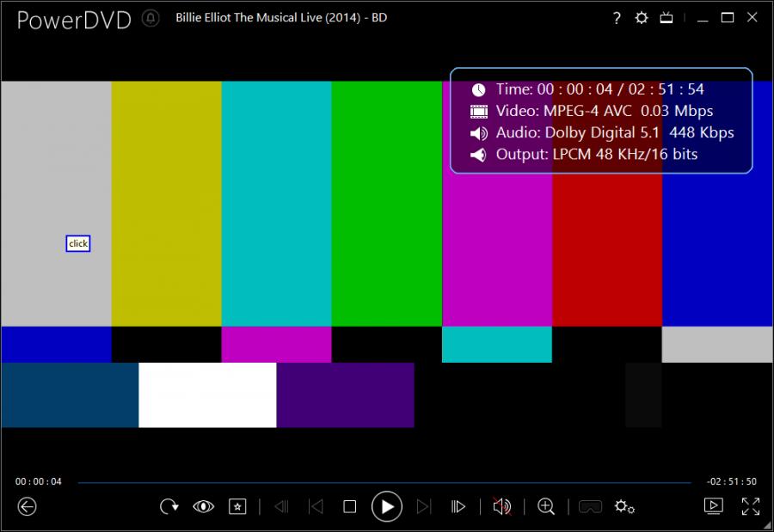Click the Output LPCM 48 KHz line
The width and height of the screenshot is (774, 532).
[583, 155]
